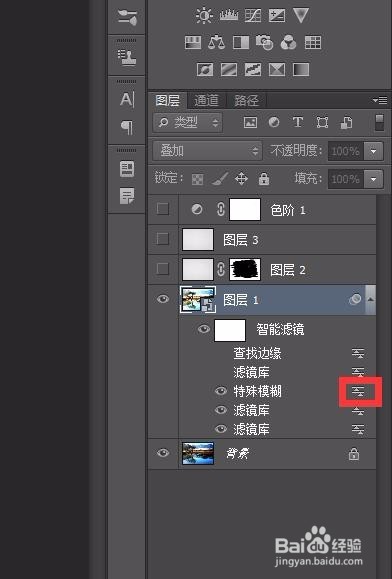Filter layers by smart objects icon
The height and width of the screenshot is (579, 392).
[x=346, y=123]
